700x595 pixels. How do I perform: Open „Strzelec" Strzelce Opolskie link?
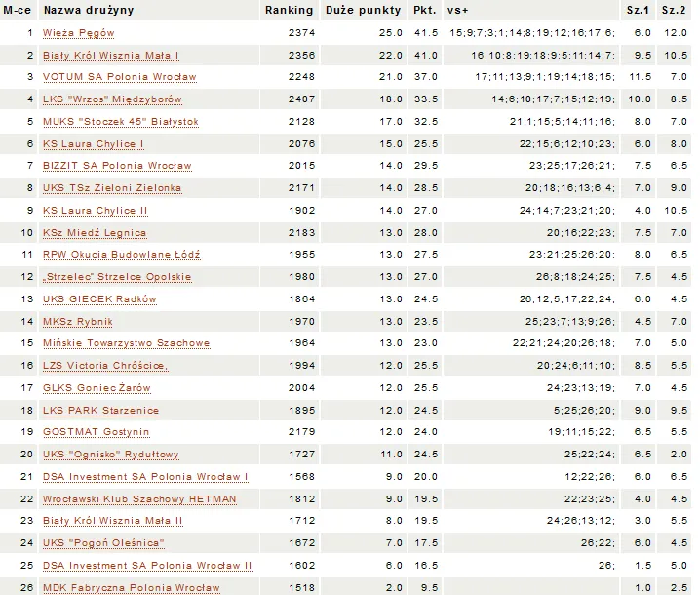point(117,277)
